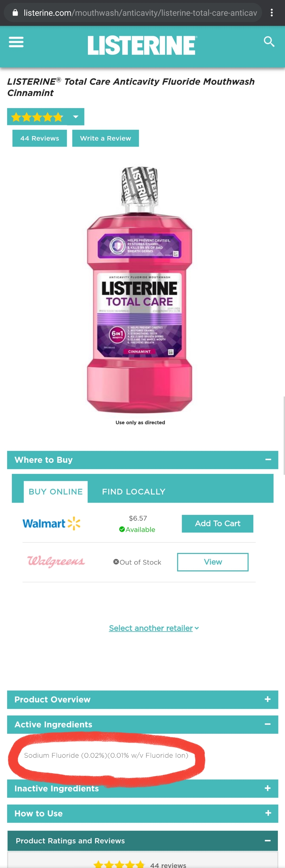
Task: Select the BUY ONLINE tab
Action: click(55, 491)
